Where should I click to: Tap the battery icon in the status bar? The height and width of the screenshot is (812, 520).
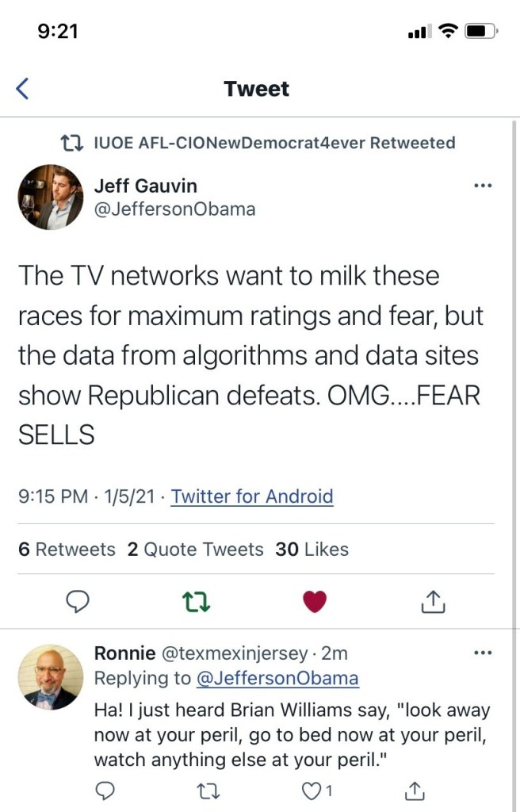click(x=481, y=32)
